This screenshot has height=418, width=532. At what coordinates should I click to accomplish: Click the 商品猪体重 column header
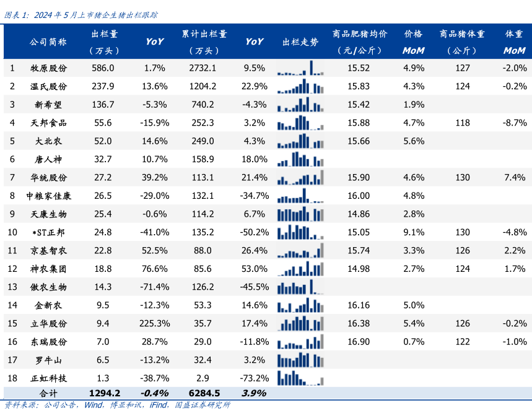[x=463, y=42]
